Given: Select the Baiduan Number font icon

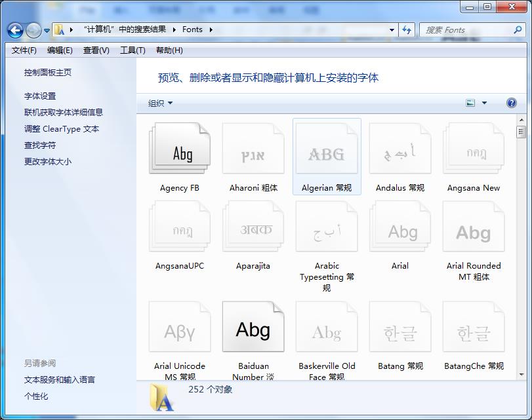Looking at the screenshot, I should 253,327.
